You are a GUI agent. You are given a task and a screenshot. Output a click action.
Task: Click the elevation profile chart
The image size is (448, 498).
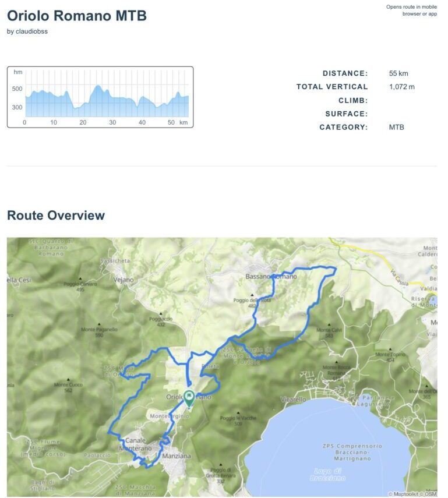click(x=100, y=97)
